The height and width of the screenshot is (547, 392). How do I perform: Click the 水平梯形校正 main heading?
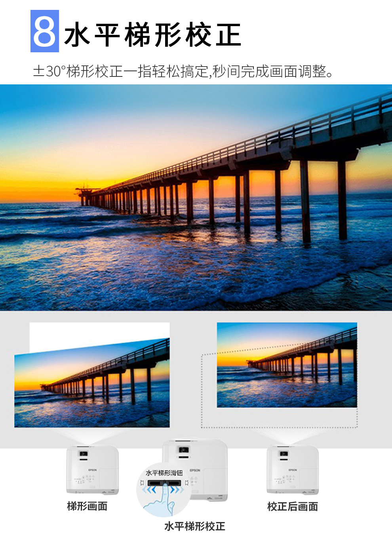(x=153, y=35)
